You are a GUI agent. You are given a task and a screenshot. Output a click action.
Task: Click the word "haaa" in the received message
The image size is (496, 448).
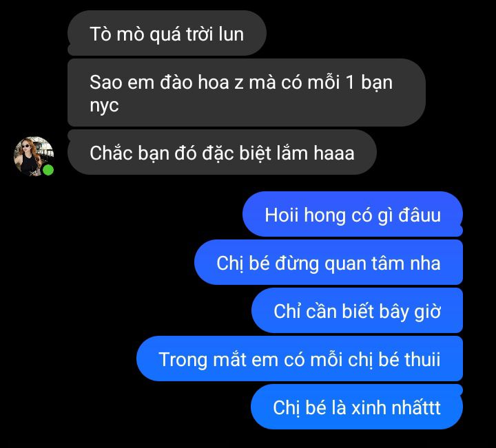334,153
